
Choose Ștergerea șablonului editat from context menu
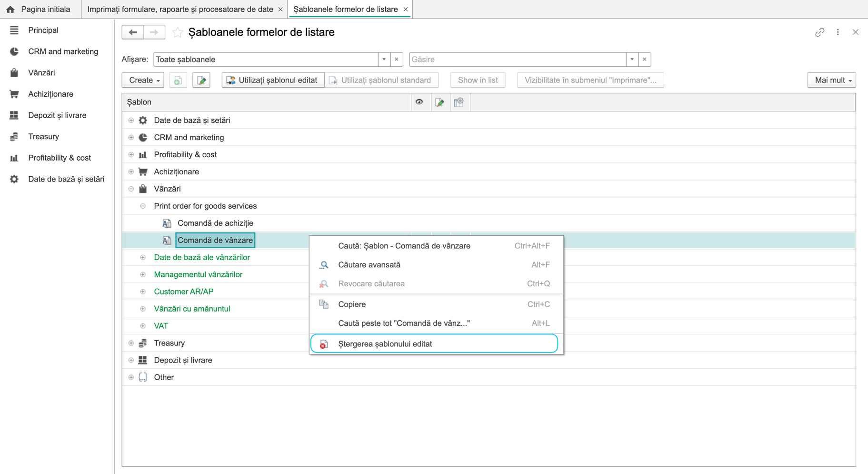click(434, 344)
